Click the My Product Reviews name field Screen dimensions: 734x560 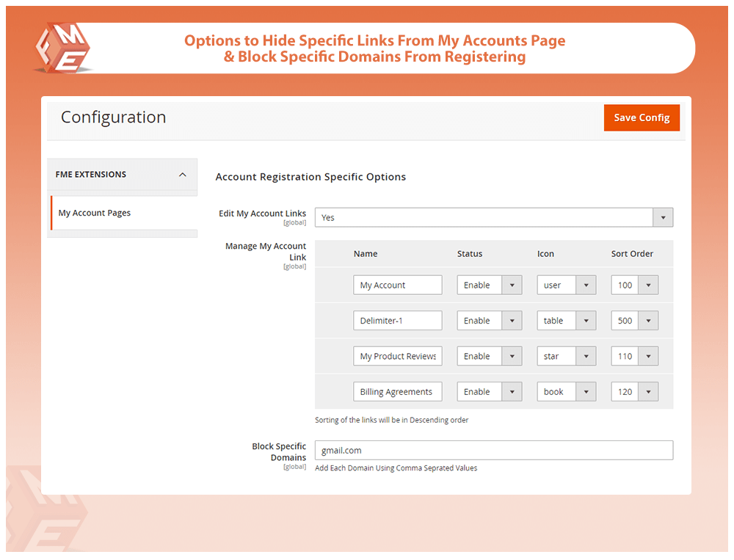tap(397, 356)
